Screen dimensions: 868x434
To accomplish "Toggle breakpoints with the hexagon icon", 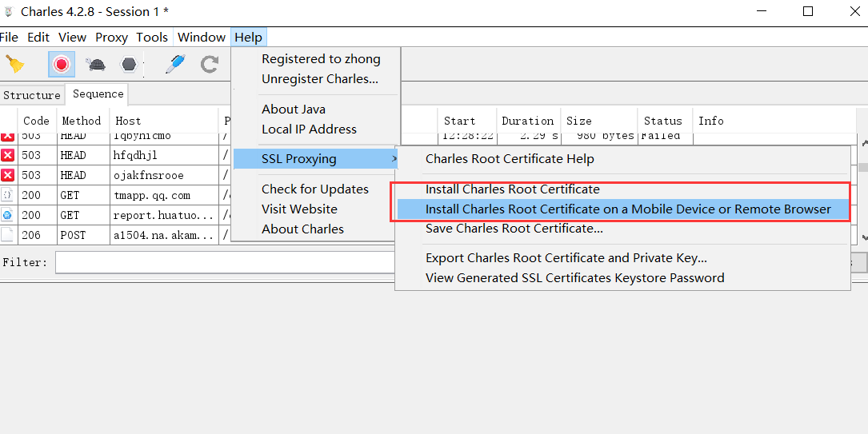I will (x=129, y=65).
